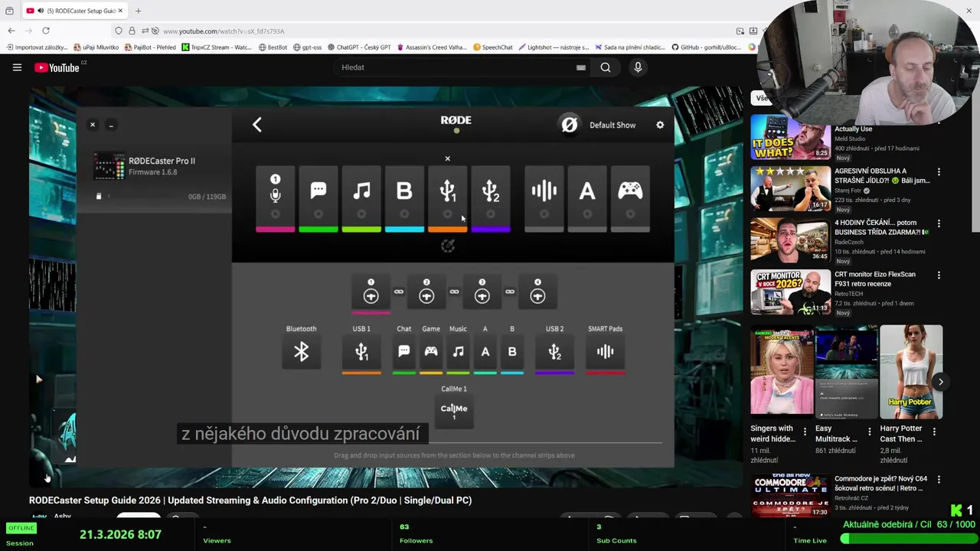
Task: Toggle the link between inputs 1 and 2
Action: coord(399,292)
